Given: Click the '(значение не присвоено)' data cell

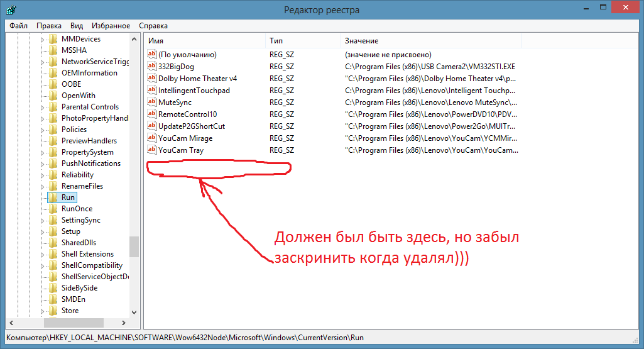Looking at the screenshot, I should (388, 54).
